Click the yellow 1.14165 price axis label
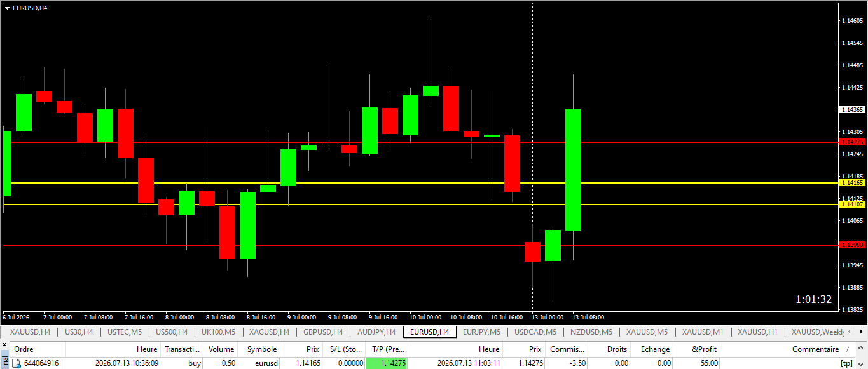This screenshot has height=369, width=868. pos(852,182)
